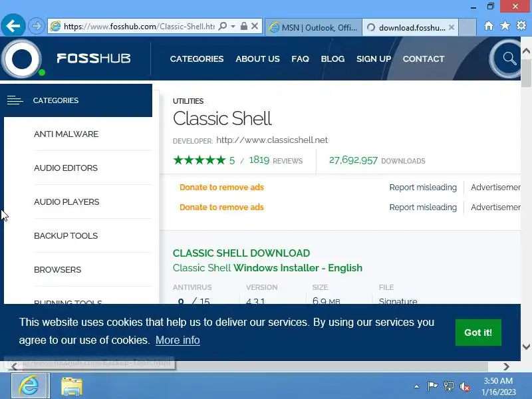532x399 pixels.
Task: Click the horizontal scrollbar left arrow
Action: pyautogui.click(x=14, y=367)
